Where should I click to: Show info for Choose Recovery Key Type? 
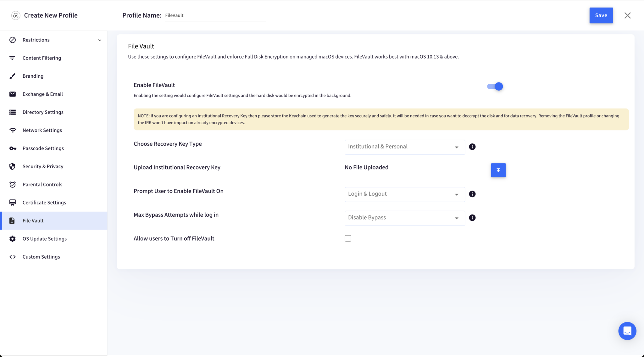click(x=472, y=147)
